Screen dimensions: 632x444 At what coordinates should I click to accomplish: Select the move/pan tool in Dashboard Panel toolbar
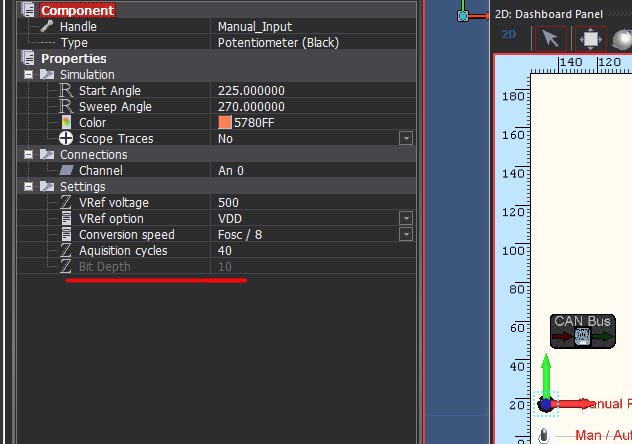click(x=590, y=39)
